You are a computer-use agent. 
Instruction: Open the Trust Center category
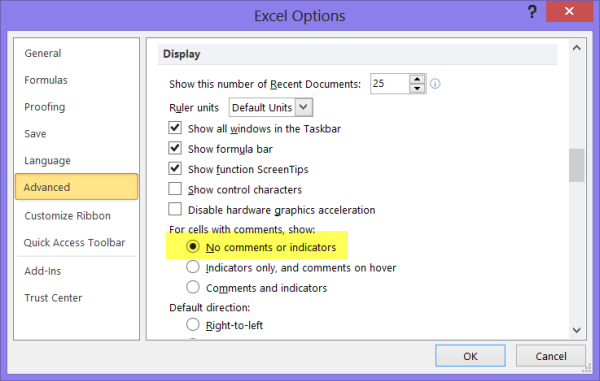77,298
